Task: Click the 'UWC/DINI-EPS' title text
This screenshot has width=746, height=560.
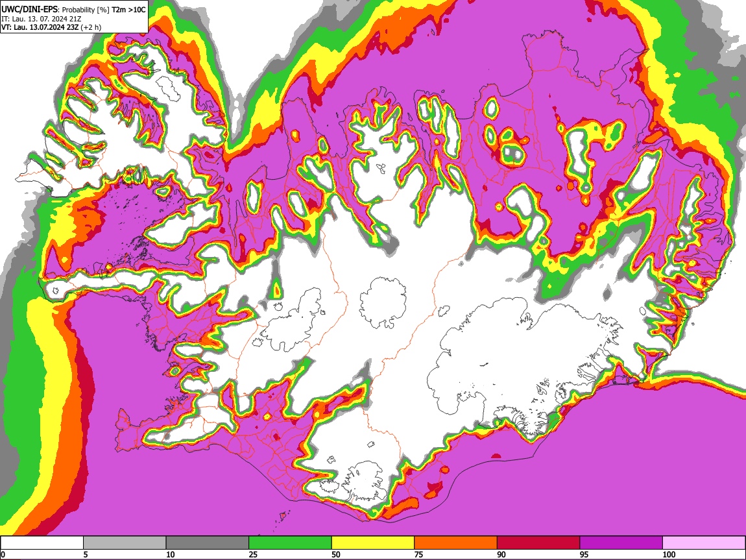Action: [29, 9]
